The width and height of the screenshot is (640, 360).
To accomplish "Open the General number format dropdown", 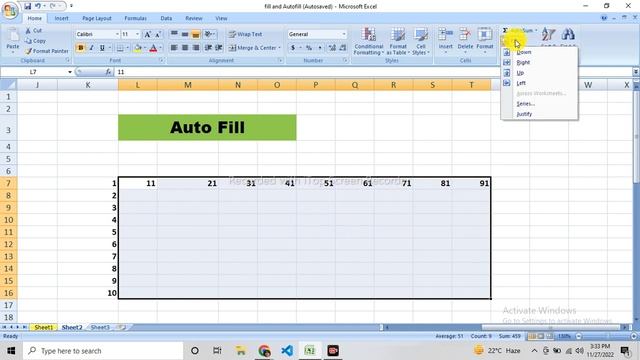I will click(344, 34).
